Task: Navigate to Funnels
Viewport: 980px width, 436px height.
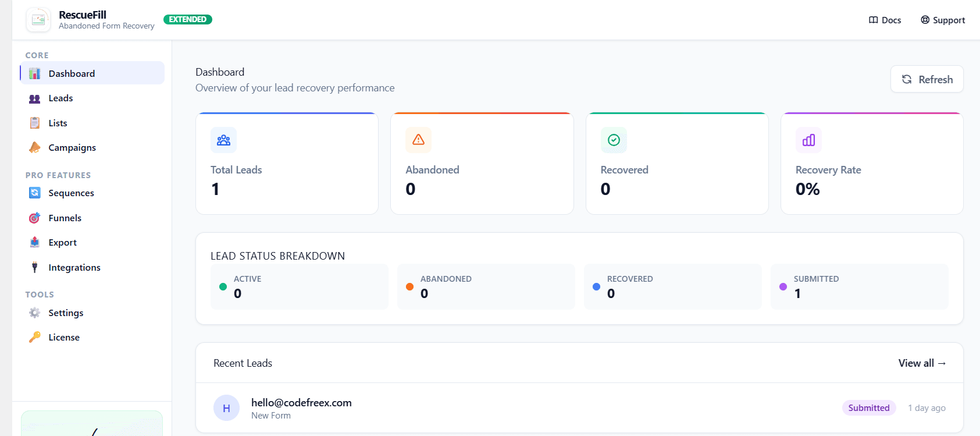Action: [92, 218]
